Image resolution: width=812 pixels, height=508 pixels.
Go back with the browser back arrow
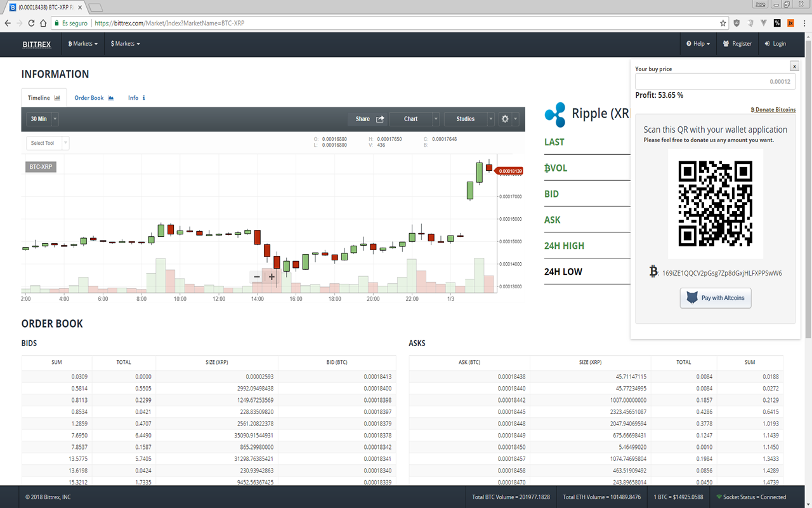[8, 23]
